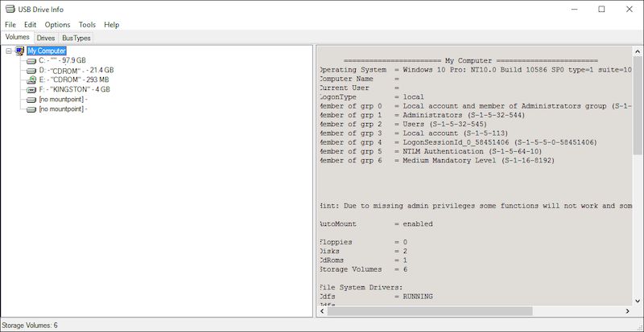Open the Tools menu
644x332 pixels.
pos(87,25)
